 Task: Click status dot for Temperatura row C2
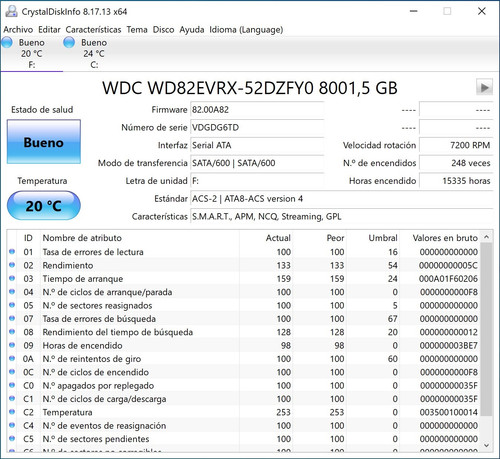click(12, 412)
